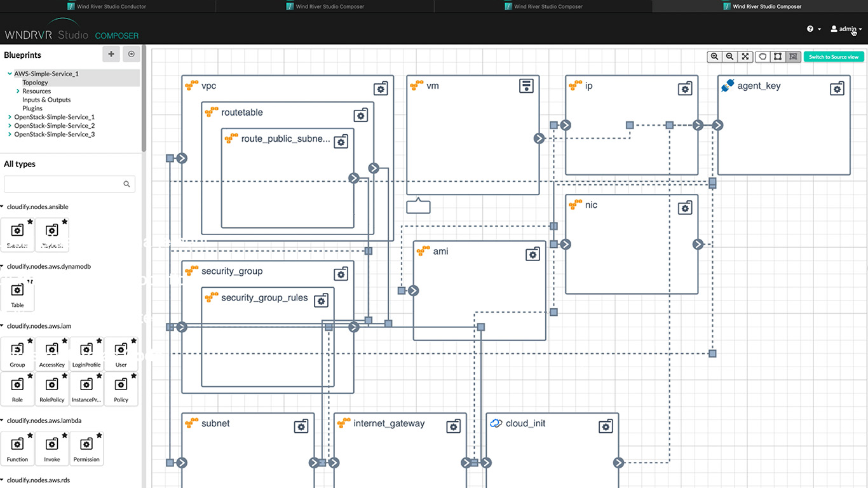868x488 pixels.
Task: Open settings icon of the cloud_init node
Action: pyautogui.click(x=606, y=426)
